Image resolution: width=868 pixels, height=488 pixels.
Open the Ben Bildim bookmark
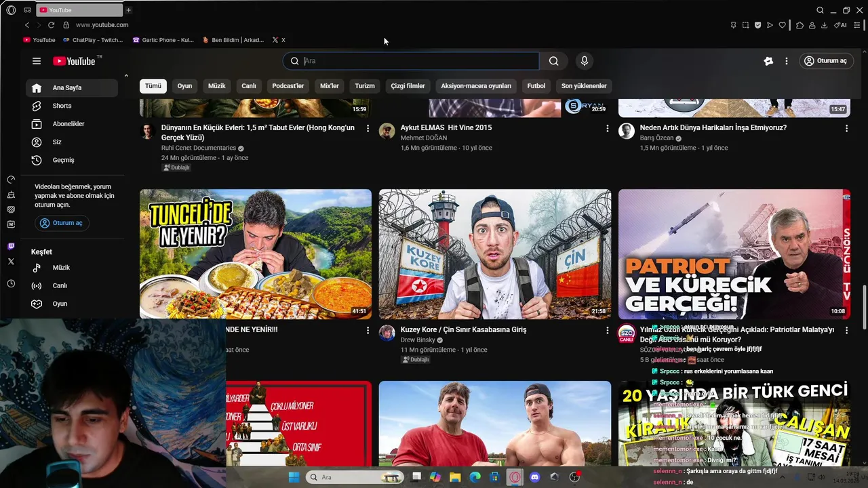click(x=233, y=40)
